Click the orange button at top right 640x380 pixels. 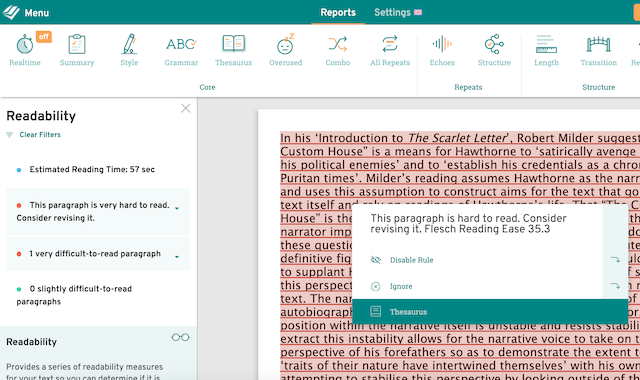pyautogui.click(x=637, y=12)
